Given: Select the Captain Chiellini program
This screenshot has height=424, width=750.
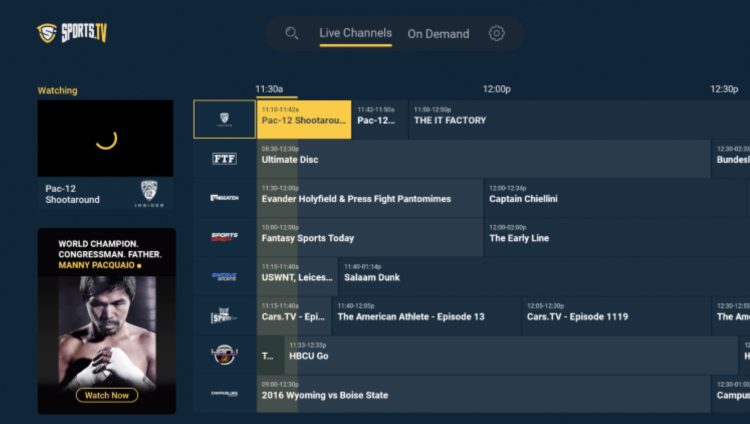Looking at the screenshot, I should pyautogui.click(x=615, y=198).
